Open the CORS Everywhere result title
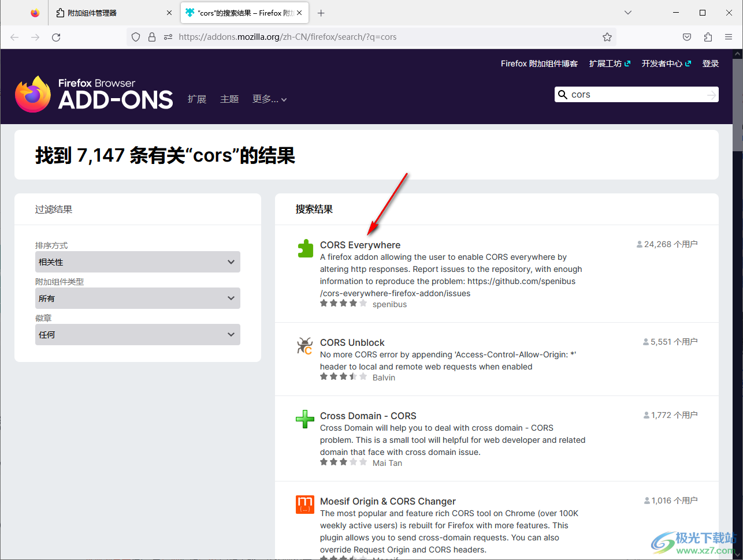 (360, 245)
